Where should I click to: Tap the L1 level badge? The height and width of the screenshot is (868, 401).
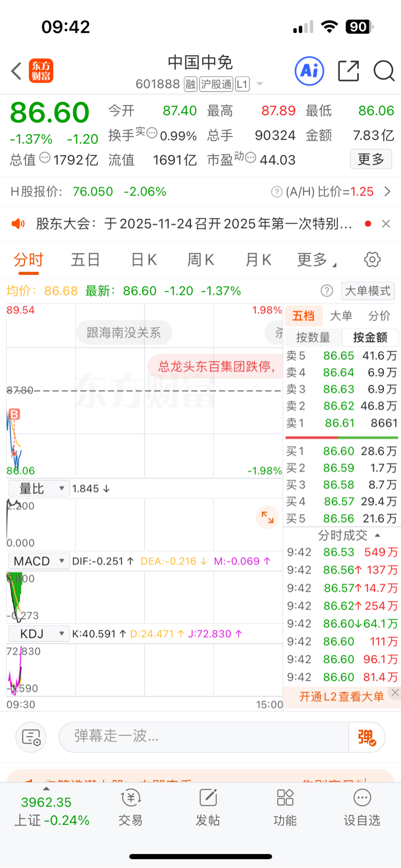click(242, 84)
